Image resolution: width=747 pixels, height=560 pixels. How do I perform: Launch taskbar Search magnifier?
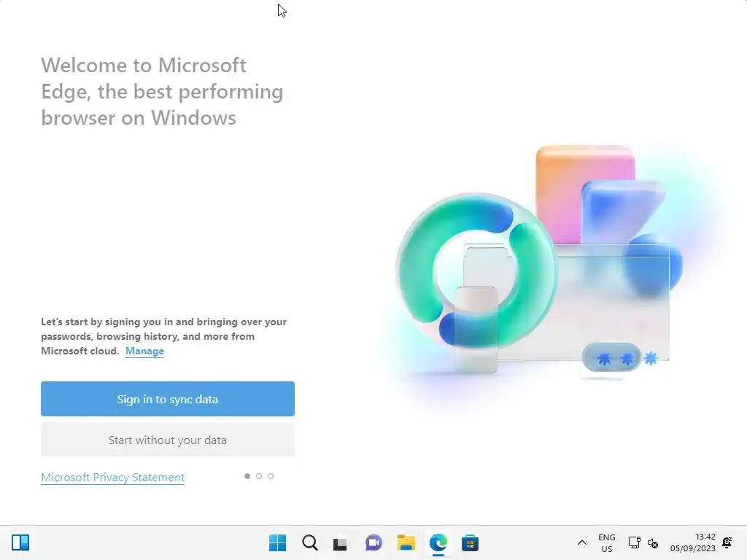click(309, 542)
